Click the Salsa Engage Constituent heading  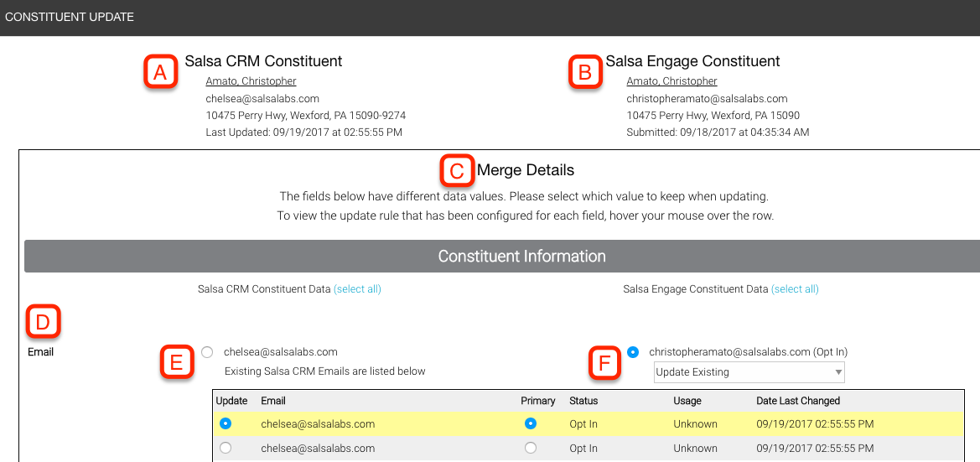coord(692,61)
